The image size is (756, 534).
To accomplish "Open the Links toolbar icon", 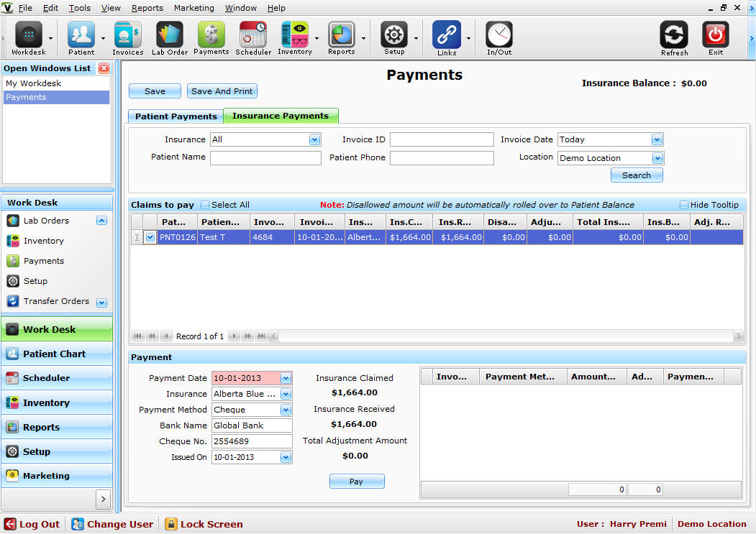I will (446, 36).
